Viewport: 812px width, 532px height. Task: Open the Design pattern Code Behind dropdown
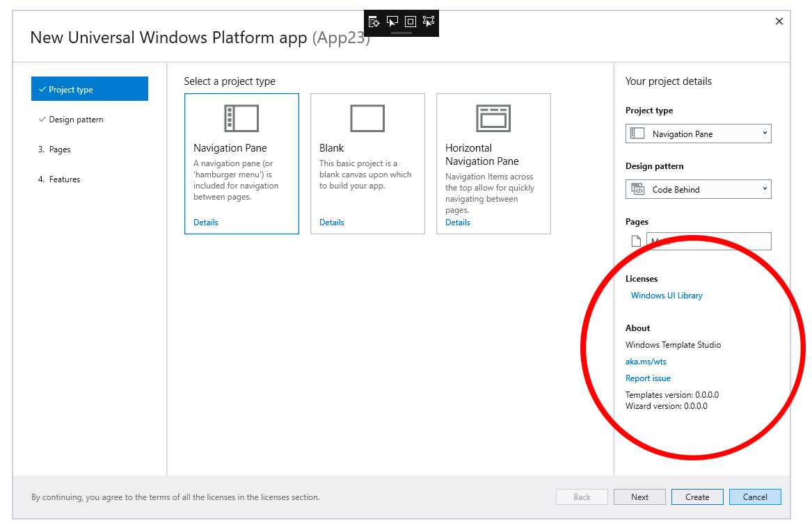point(698,189)
